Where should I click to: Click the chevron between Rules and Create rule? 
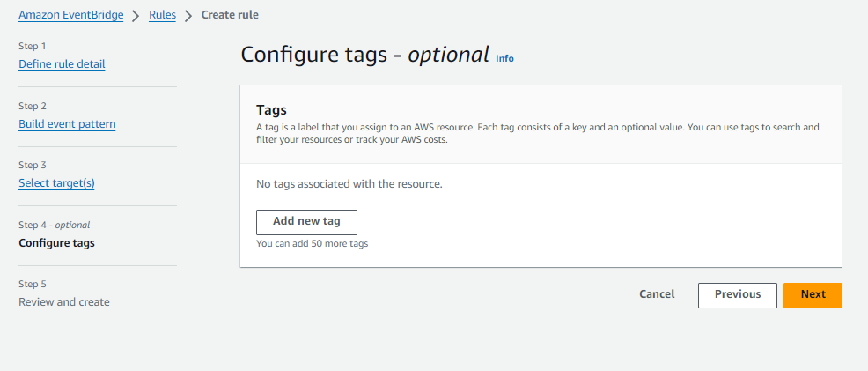tap(188, 16)
